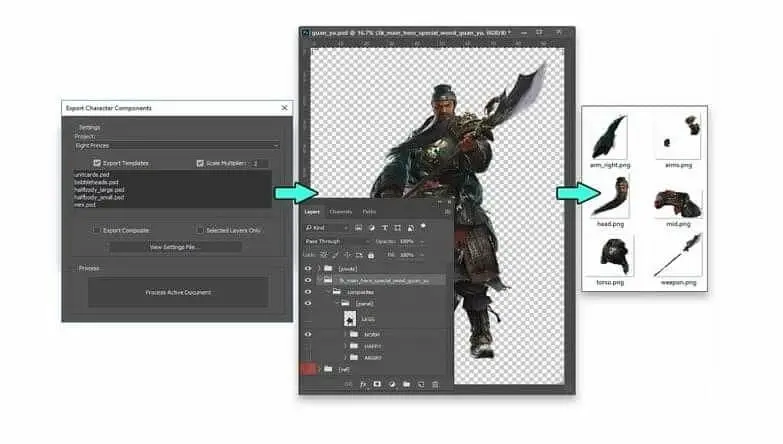Select the composites group layer row
Image resolution: width=783 pixels, height=444 pixels.
tap(380, 292)
